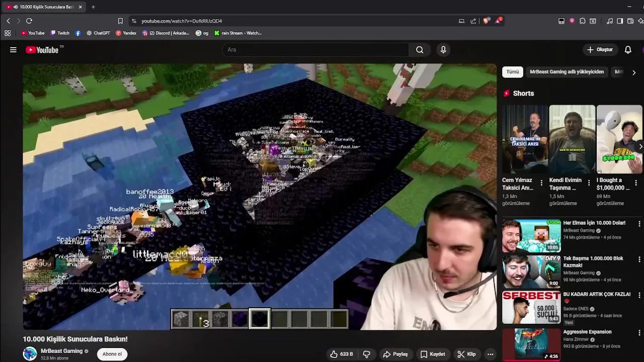
Task: Click the share page icon in the address bar
Action: click(x=473, y=21)
